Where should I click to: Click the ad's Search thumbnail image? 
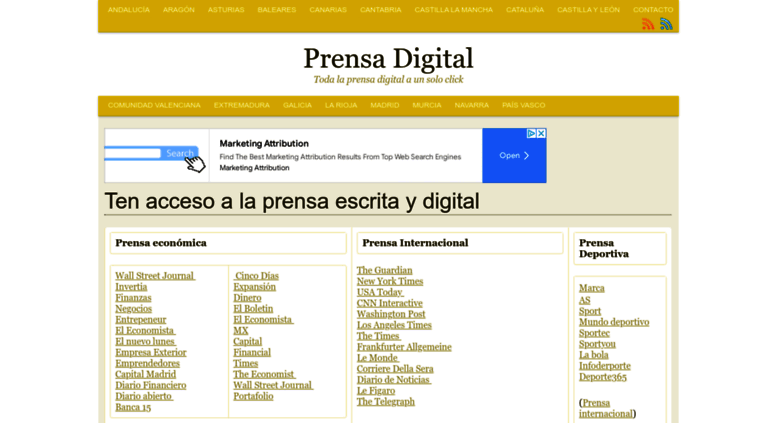click(x=157, y=156)
